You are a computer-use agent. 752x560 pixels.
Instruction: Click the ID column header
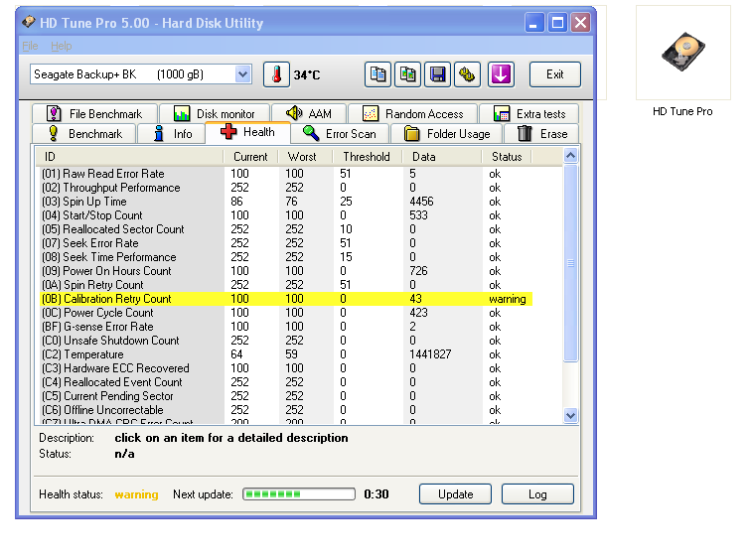point(129,157)
